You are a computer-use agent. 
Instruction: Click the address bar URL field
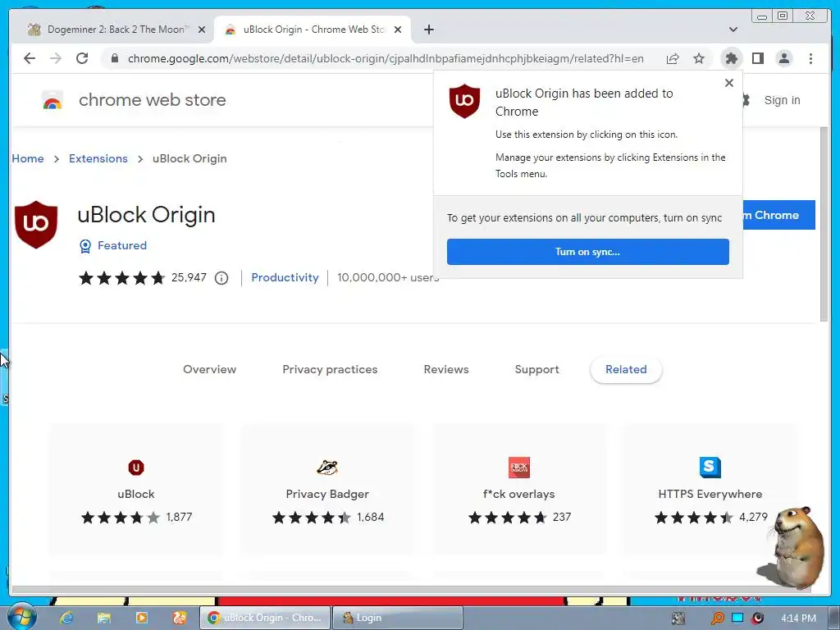click(x=386, y=58)
